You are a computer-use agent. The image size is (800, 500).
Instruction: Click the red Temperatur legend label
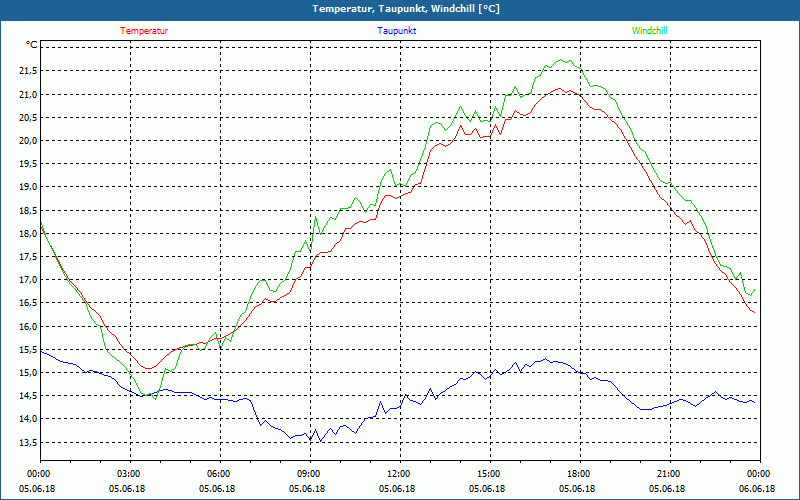[144, 31]
